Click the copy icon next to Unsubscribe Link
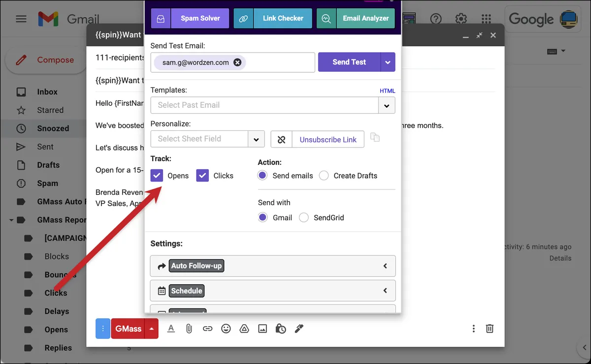 375,137
